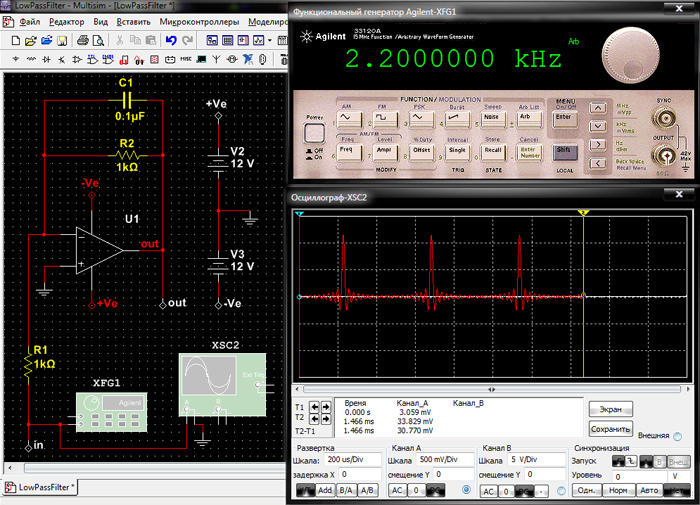The height and width of the screenshot is (505, 700).
Task: Open Grapher dropdown arrow in toolbar
Action: [270, 41]
